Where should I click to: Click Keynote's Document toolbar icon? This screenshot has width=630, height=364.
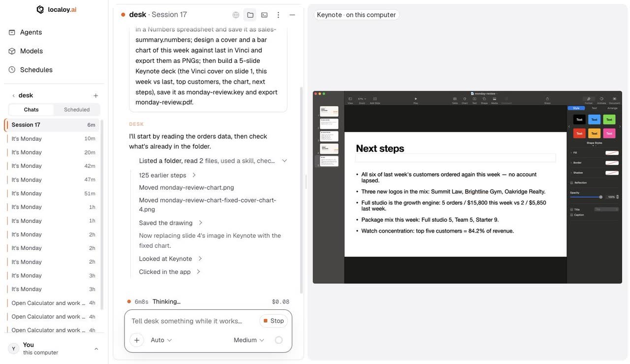click(x=614, y=99)
